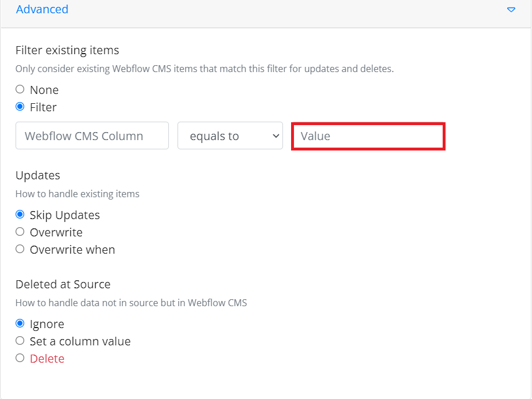Select the Overwrite when radio option

(x=20, y=249)
